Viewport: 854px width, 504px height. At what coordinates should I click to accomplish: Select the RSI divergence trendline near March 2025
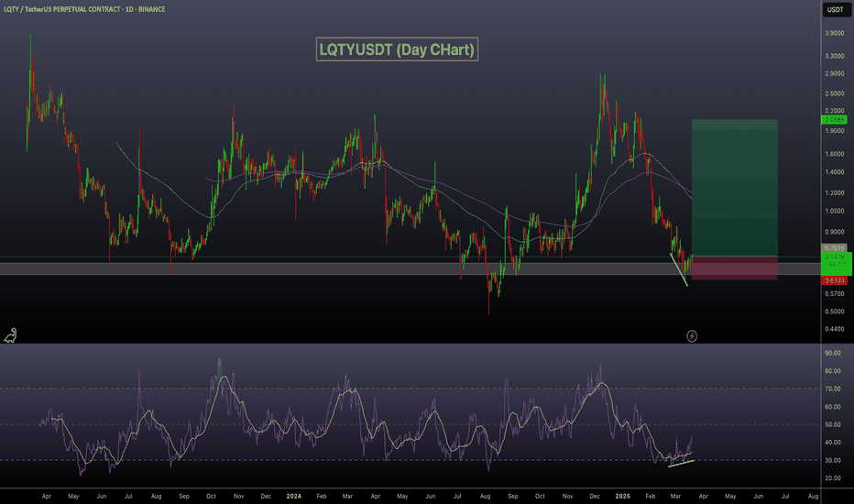click(682, 464)
